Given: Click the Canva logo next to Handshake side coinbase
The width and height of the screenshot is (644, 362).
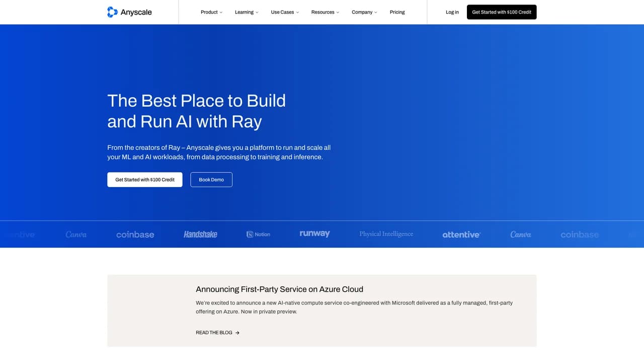Looking at the screenshot, I should tap(76, 234).
